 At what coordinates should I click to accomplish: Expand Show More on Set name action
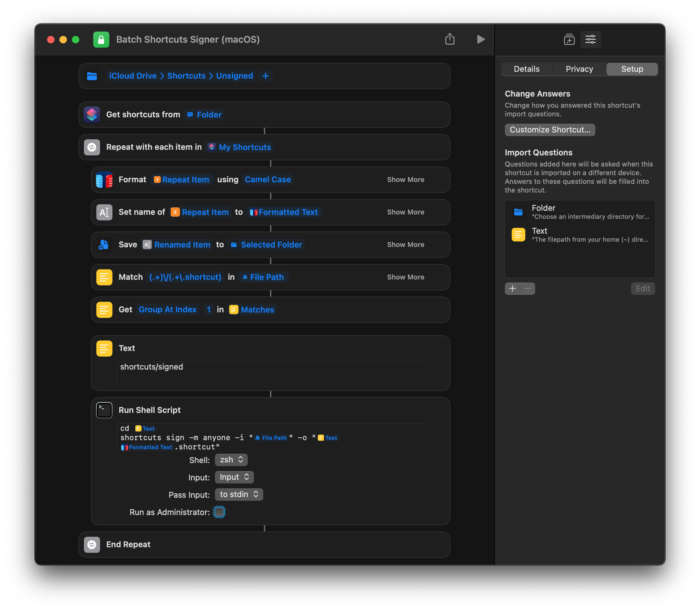pyautogui.click(x=405, y=212)
